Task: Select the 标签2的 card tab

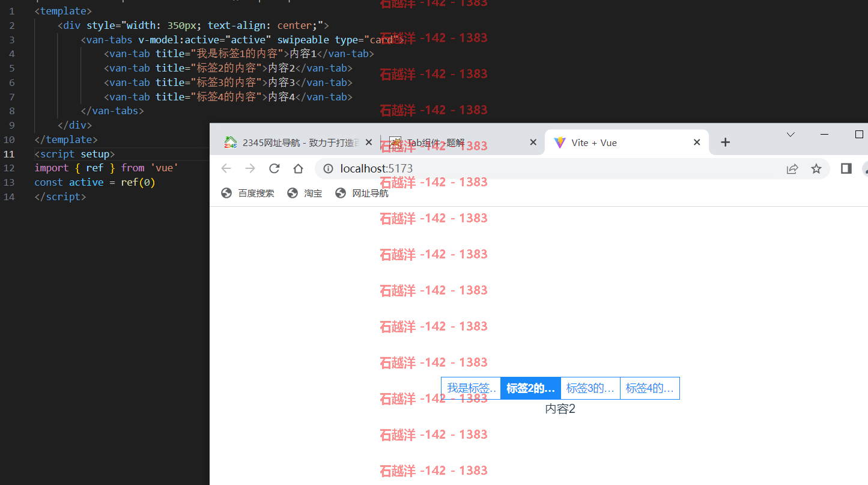Action: (530, 388)
